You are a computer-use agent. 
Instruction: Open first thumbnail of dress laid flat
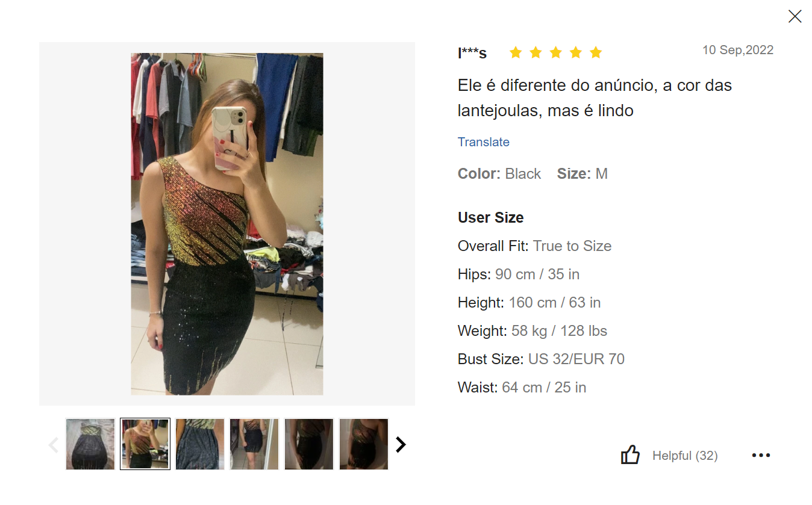click(90, 444)
